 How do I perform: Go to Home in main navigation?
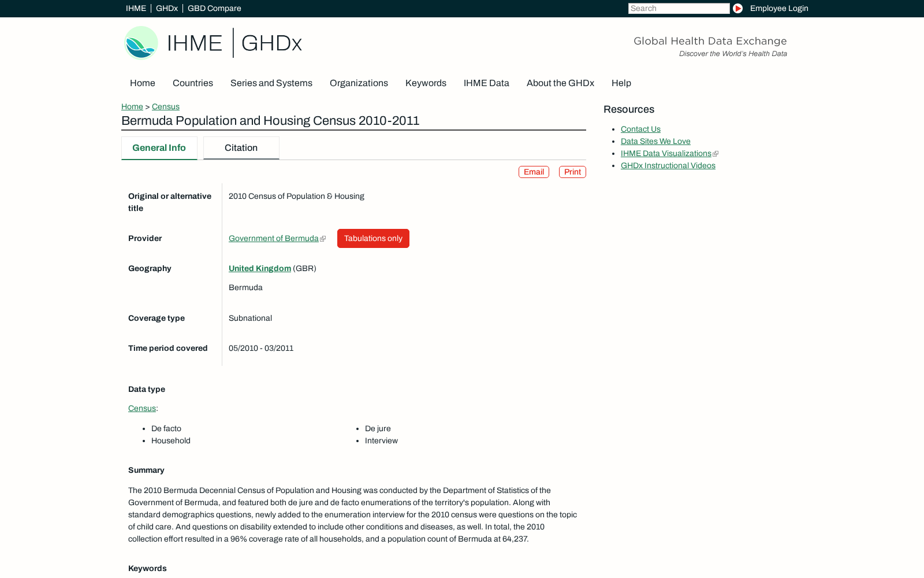click(x=143, y=83)
